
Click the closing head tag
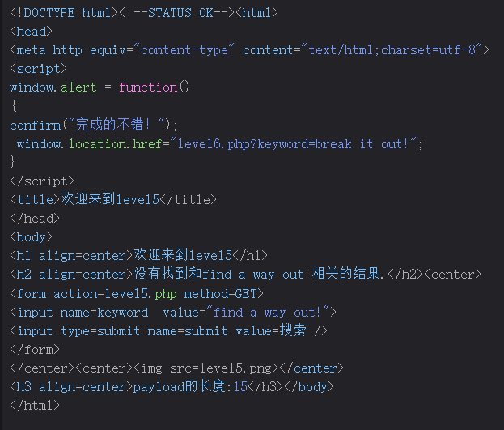pyautogui.click(x=34, y=218)
